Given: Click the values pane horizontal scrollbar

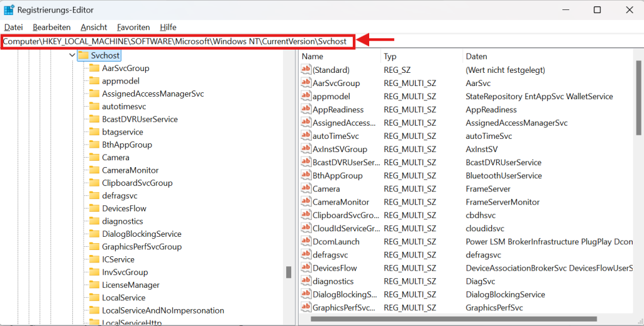Looking at the screenshot, I should 454,318.
